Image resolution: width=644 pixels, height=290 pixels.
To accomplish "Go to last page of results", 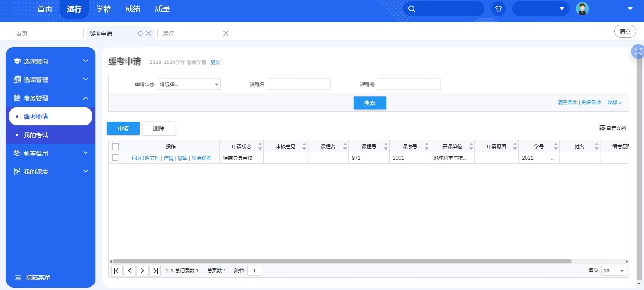I will (155, 270).
